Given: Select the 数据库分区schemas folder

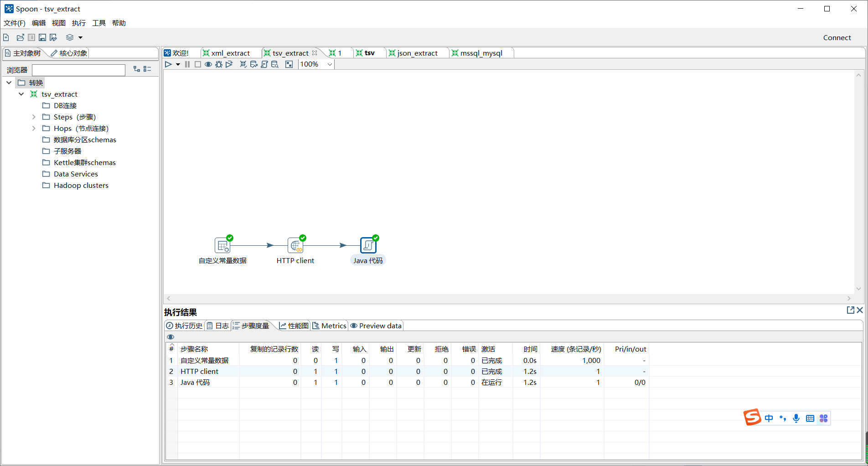Looking at the screenshot, I should click(x=85, y=140).
